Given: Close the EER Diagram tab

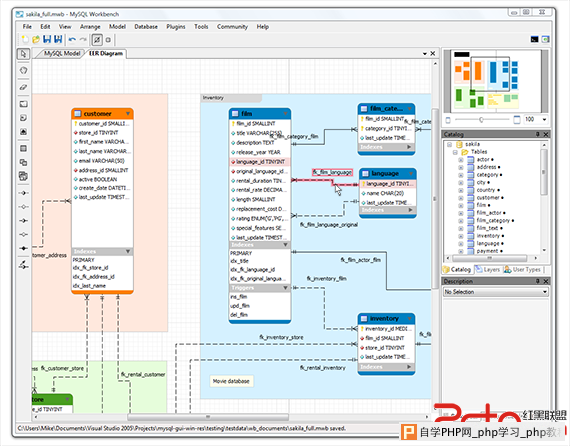Looking at the screenshot, I should click(433, 53).
